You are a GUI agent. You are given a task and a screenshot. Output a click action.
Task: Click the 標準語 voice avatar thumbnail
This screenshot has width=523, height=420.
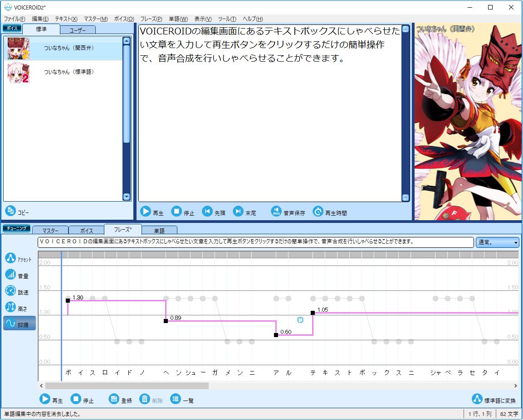click(18, 72)
